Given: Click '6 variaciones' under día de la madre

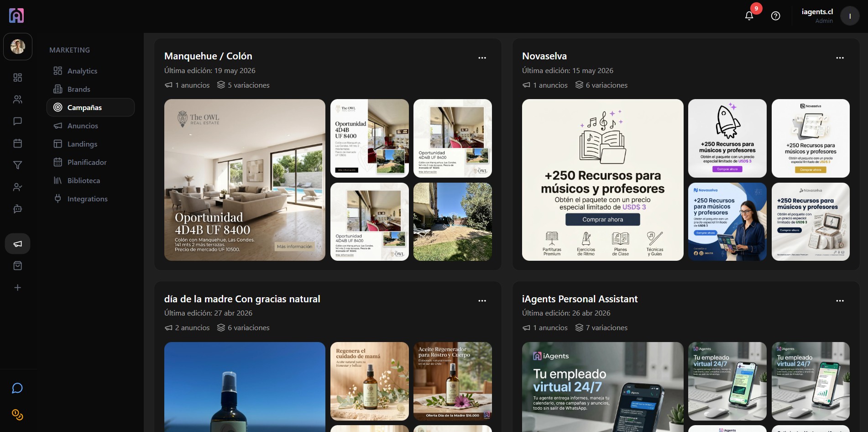Looking at the screenshot, I should (243, 328).
